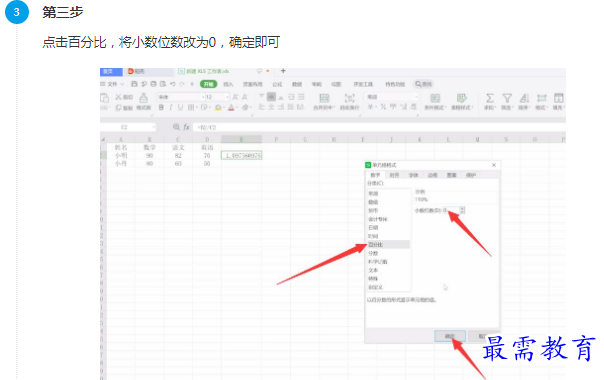The width and height of the screenshot is (604, 380).
Task: Click the percent style % icon
Action: tap(383, 107)
